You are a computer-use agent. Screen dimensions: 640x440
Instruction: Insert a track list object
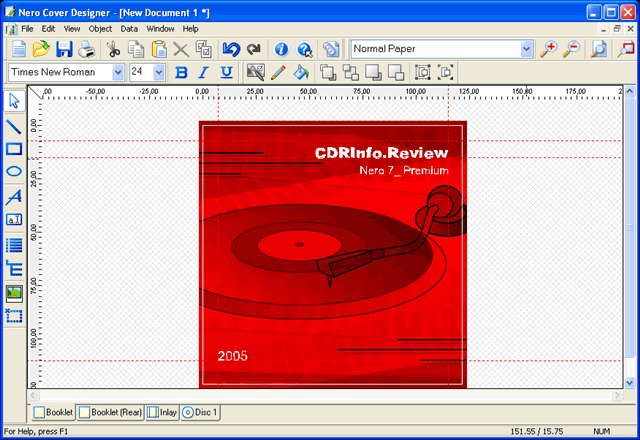(14, 246)
